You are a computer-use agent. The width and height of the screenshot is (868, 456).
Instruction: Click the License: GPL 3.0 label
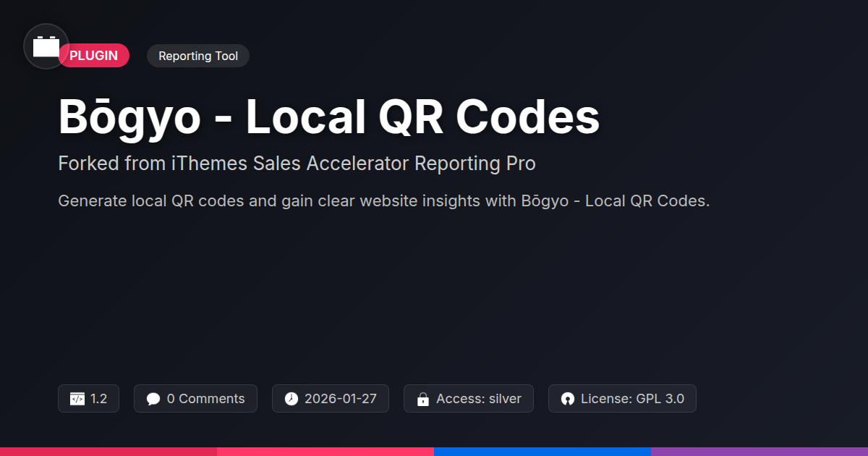[632, 399]
